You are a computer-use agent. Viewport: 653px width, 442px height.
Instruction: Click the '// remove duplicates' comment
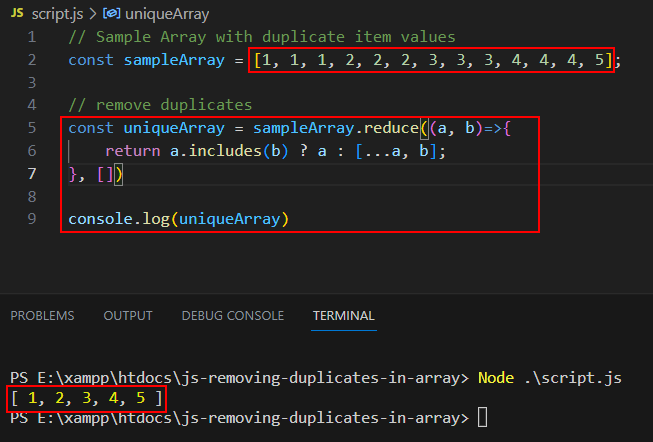(160, 105)
